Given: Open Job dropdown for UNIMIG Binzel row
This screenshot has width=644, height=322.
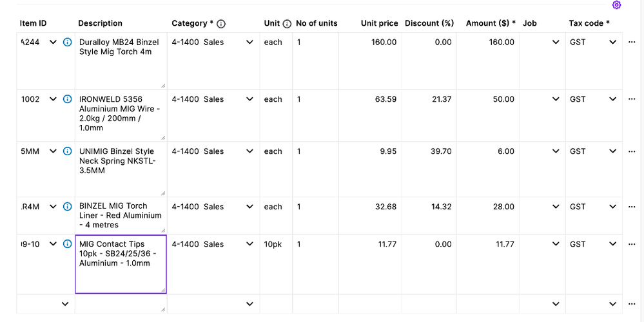Looking at the screenshot, I should click(556, 151).
